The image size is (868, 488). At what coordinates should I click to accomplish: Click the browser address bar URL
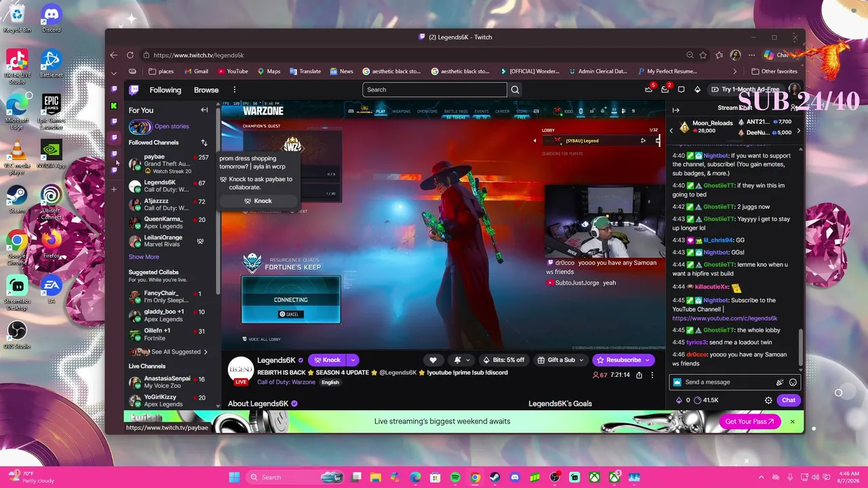pyautogui.click(x=199, y=55)
